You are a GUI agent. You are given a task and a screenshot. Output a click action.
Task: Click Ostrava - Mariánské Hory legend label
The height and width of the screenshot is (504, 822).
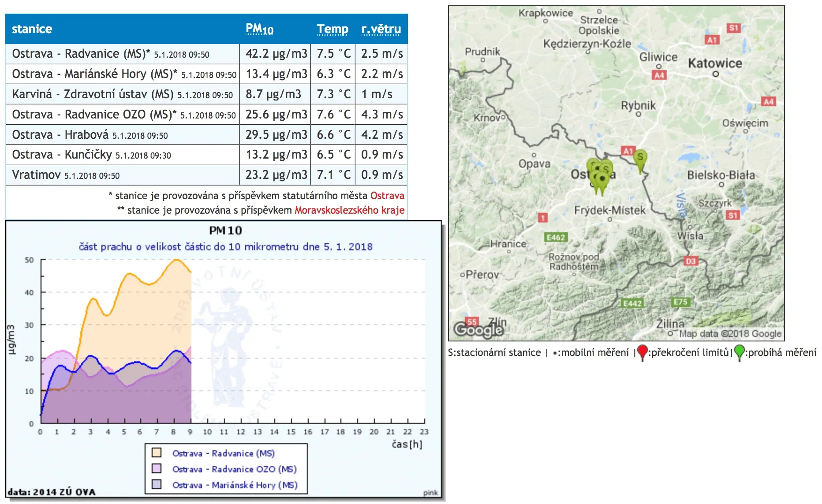click(x=235, y=485)
